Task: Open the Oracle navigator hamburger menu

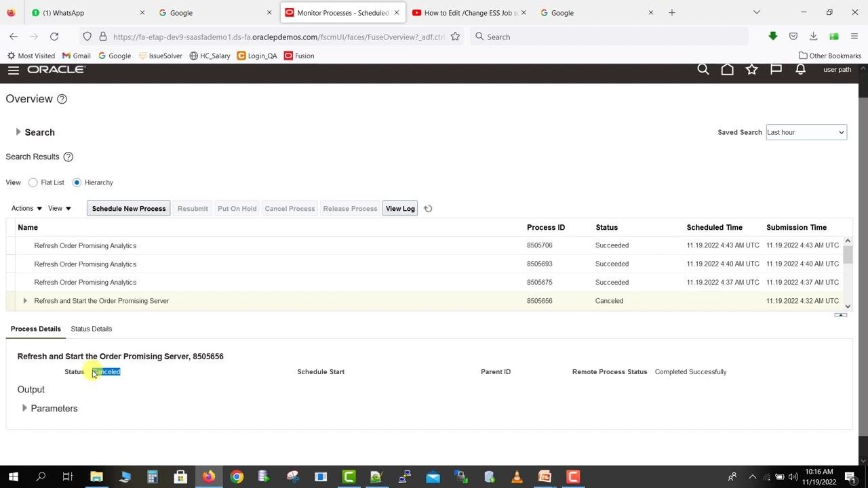Action: click(x=13, y=70)
